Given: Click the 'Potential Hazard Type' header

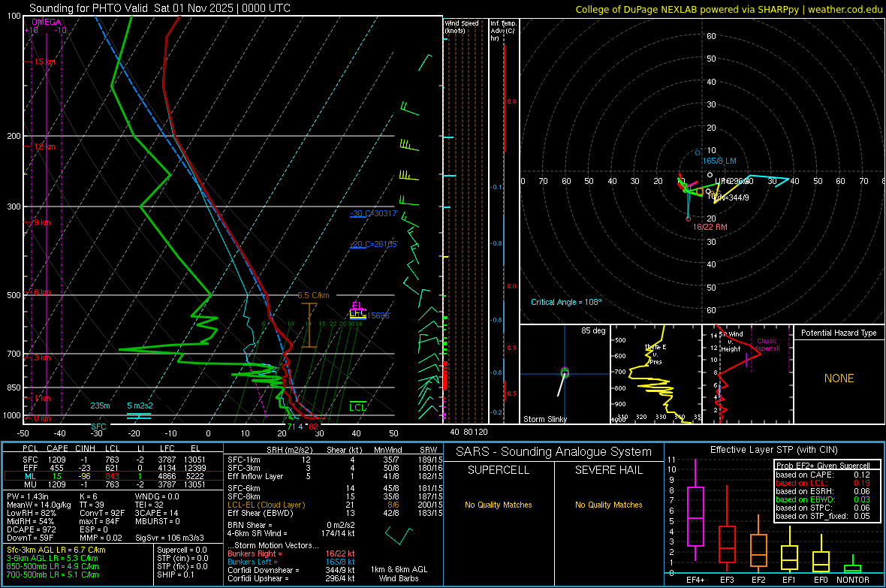Looking at the screenshot, I should pyautogui.click(x=839, y=333).
